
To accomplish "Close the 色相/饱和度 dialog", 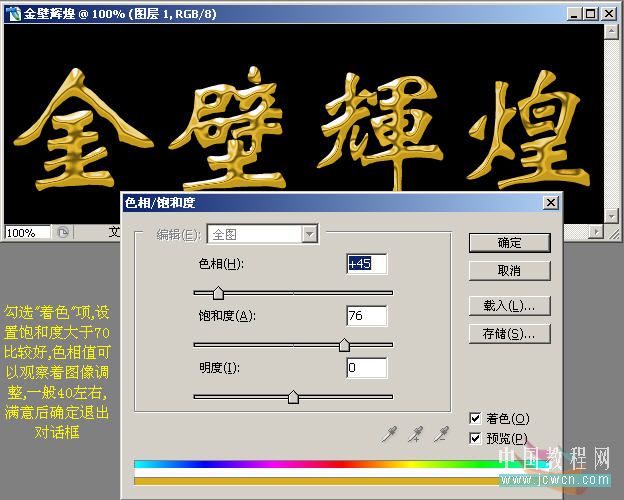I will pyautogui.click(x=550, y=203).
